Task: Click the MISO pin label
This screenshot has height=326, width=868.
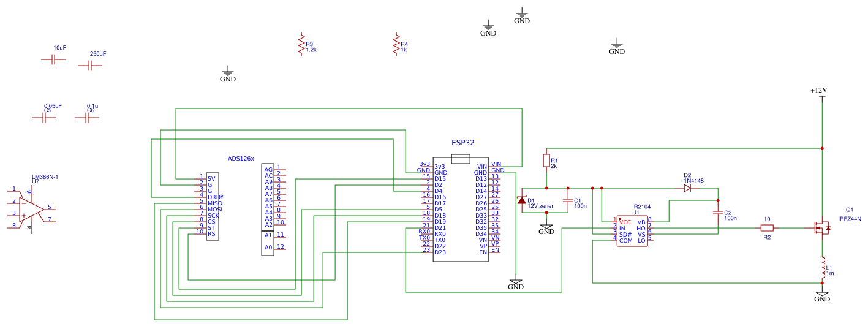Action: click(215, 203)
